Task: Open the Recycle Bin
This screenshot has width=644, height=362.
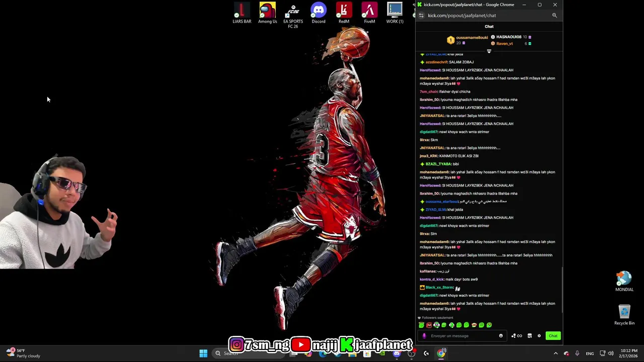Action: [x=624, y=315]
